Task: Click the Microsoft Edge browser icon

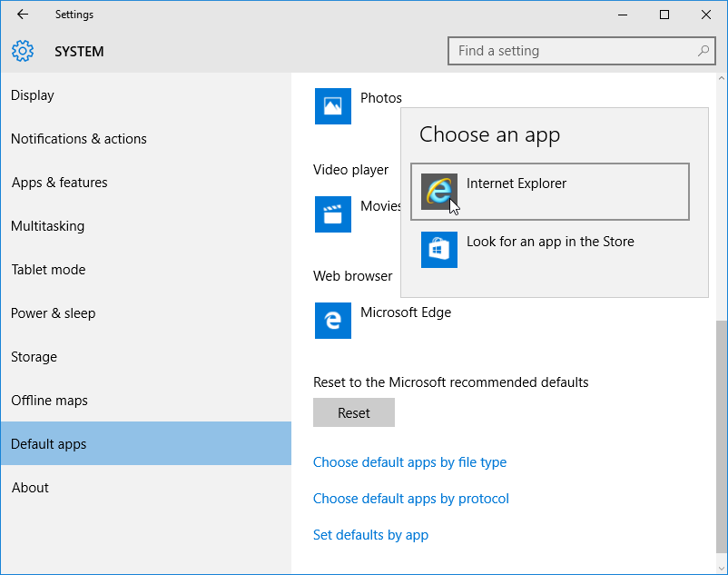Action: click(x=333, y=321)
